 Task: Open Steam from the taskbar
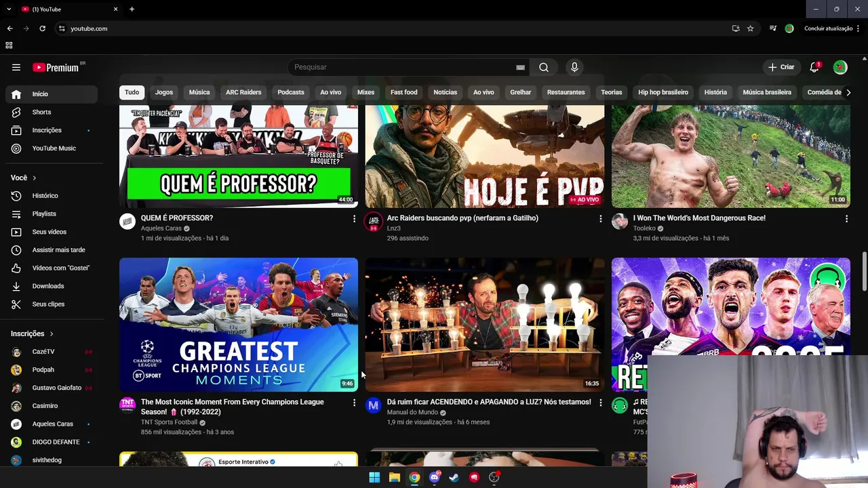[x=454, y=477]
